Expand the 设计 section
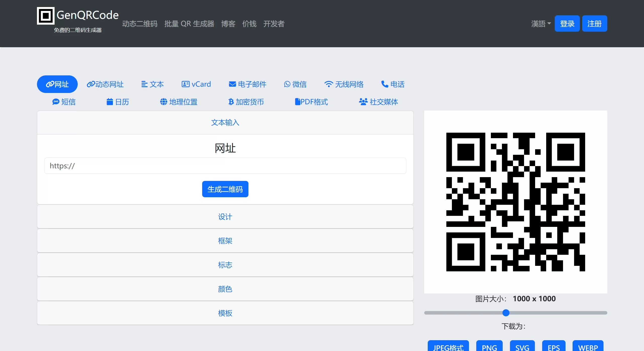 click(x=225, y=217)
